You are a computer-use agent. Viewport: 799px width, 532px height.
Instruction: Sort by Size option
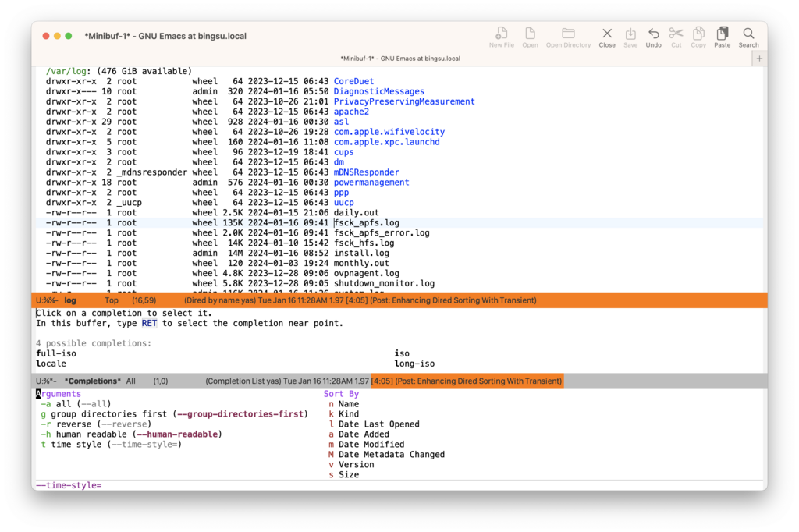pos(344,475)
